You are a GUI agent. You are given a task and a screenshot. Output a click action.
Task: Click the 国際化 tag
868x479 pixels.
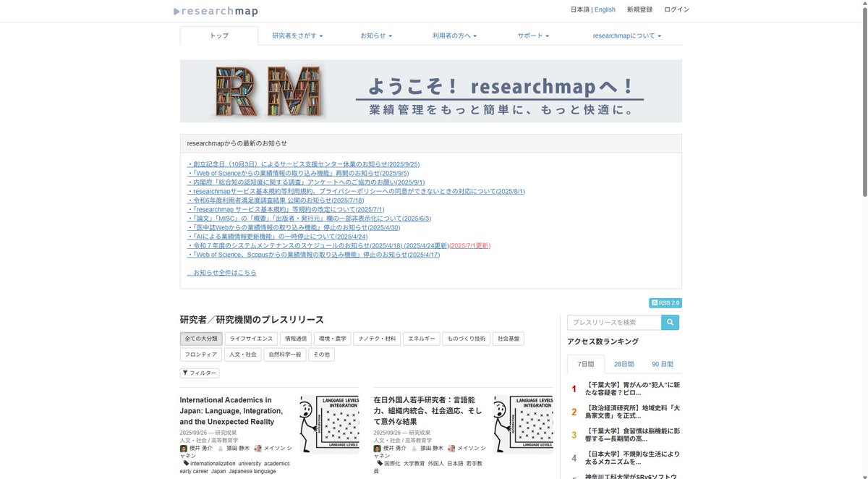391,464
